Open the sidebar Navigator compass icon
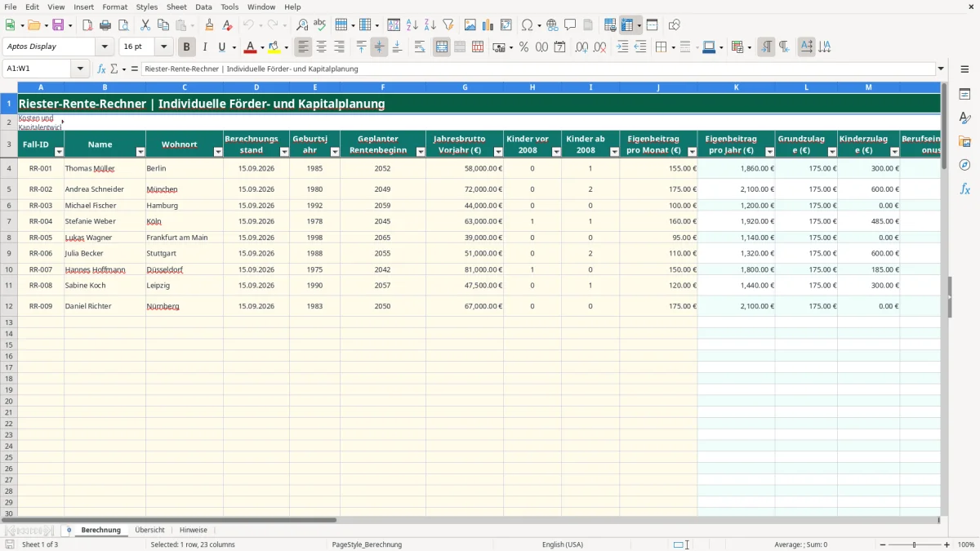980x551 pixels. (964, 165)
